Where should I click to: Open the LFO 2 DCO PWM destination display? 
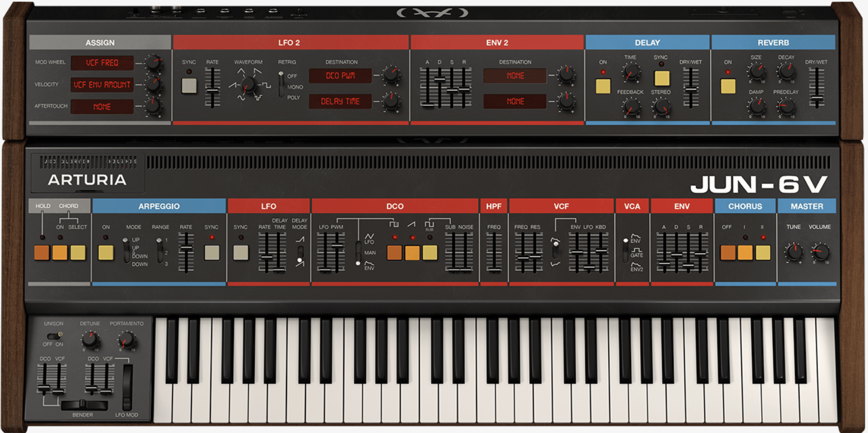(x=340, y=76)
